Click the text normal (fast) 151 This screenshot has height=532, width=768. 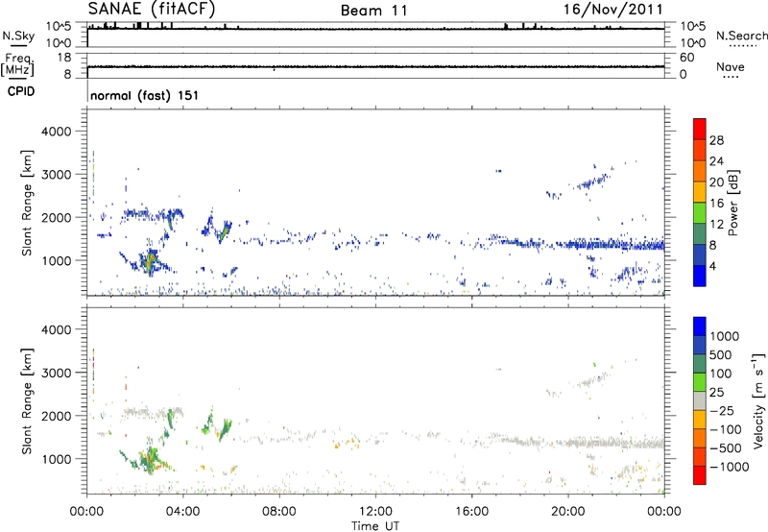(x=145, y=95)
